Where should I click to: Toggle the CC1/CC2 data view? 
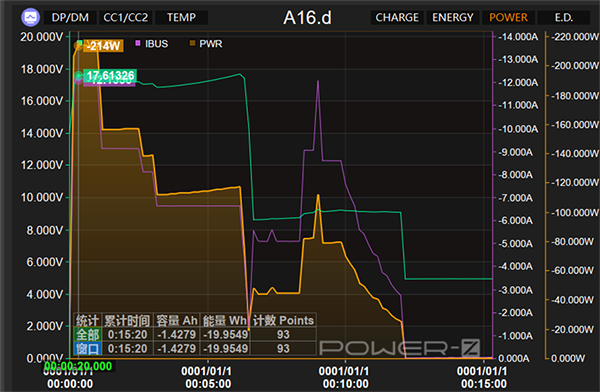tap(126, 18)
